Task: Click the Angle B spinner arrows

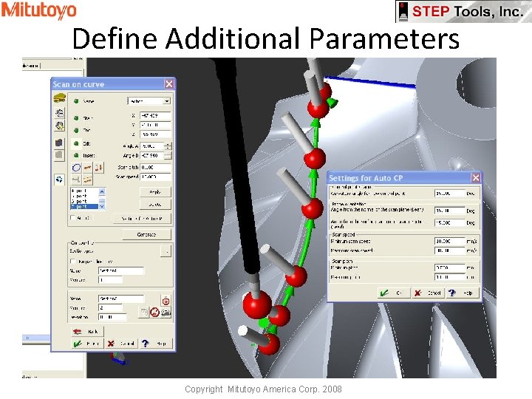Action: [x=168, y=155]
